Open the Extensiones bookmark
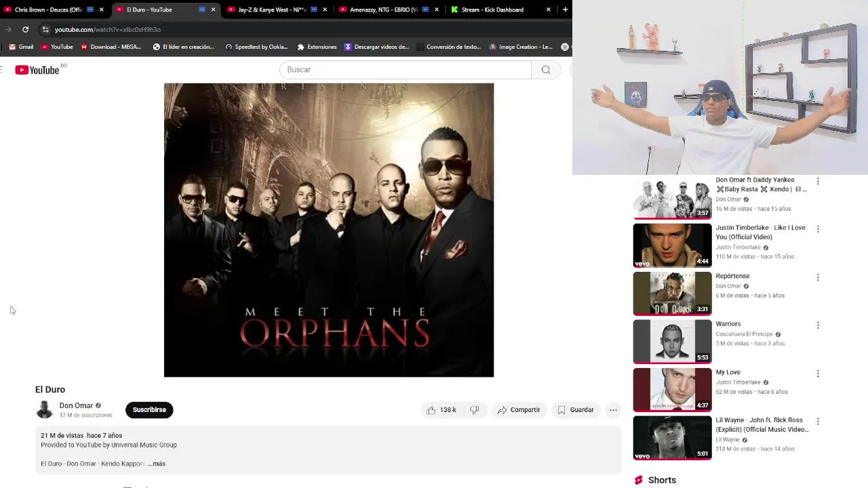Image resolution: width=868 pixels, height=488 pixels. coord(317,47)
